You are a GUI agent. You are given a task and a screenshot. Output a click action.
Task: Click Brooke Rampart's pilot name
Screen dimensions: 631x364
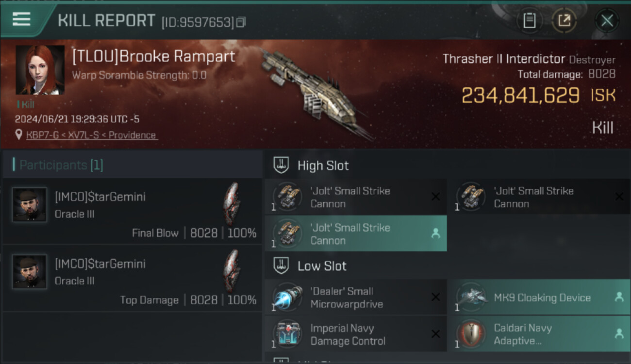(x=153, y=56)
